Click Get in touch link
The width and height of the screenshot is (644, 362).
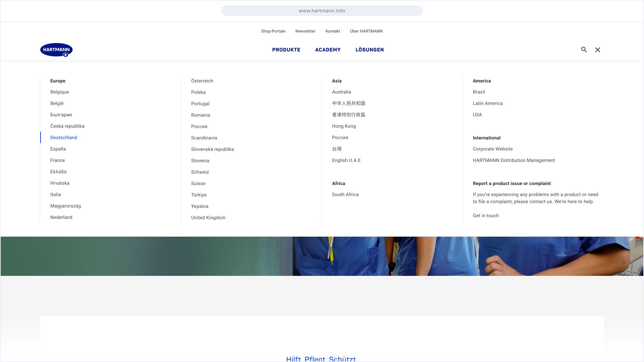tap(486, 216)
